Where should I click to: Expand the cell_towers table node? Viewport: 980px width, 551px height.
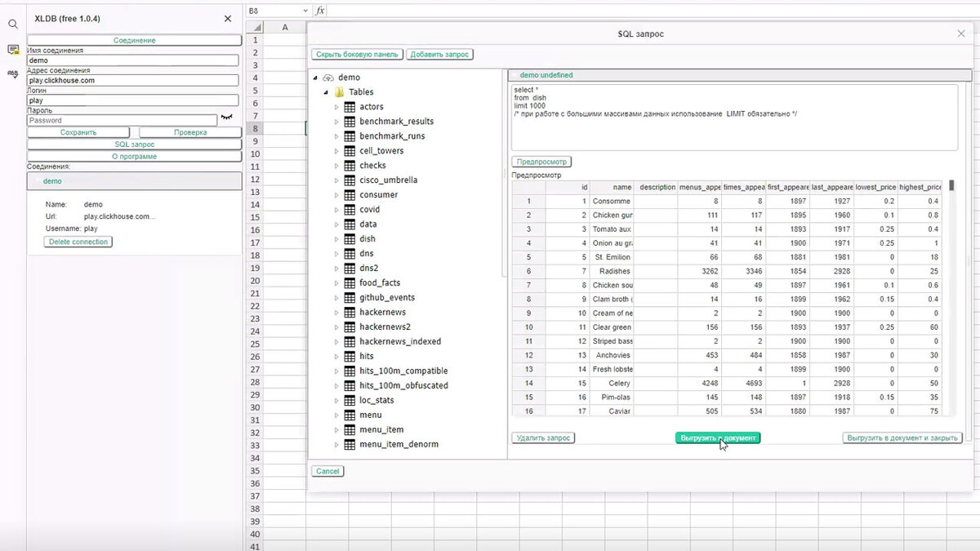(x=336, y=151)
